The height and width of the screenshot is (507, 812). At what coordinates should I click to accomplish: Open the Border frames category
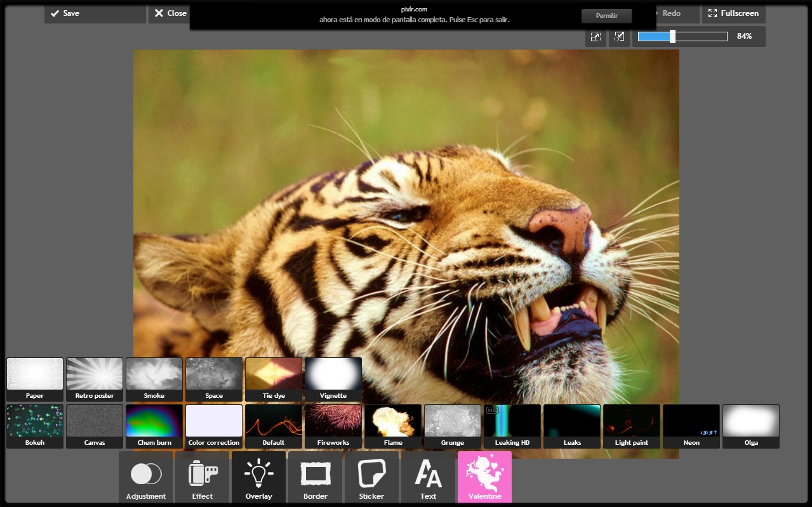coord(315,477)
